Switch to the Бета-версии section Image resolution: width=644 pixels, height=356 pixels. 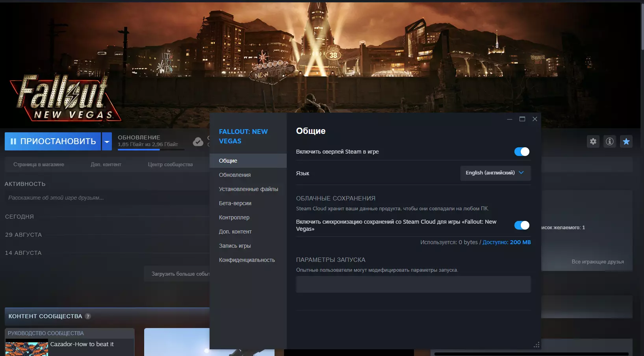248,203
